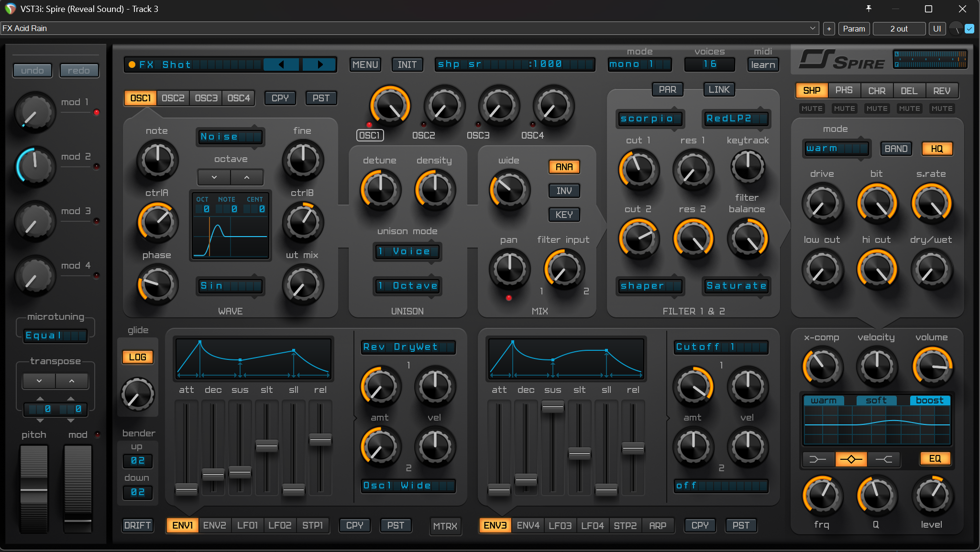This screenshot has height=552, width=980.
Task: Click the previous preset arrow
Action: [x=281, y=64]
